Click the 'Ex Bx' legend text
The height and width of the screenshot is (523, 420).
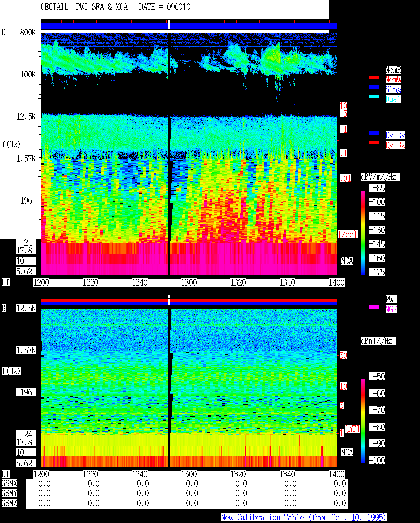pyautogui.click(x=395, y=135)
